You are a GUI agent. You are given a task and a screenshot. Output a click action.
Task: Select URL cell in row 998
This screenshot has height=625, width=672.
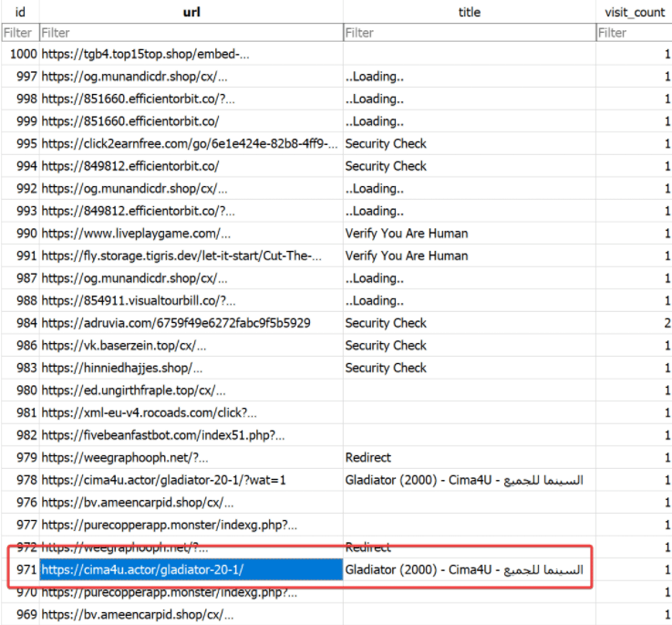click(191, 99)
